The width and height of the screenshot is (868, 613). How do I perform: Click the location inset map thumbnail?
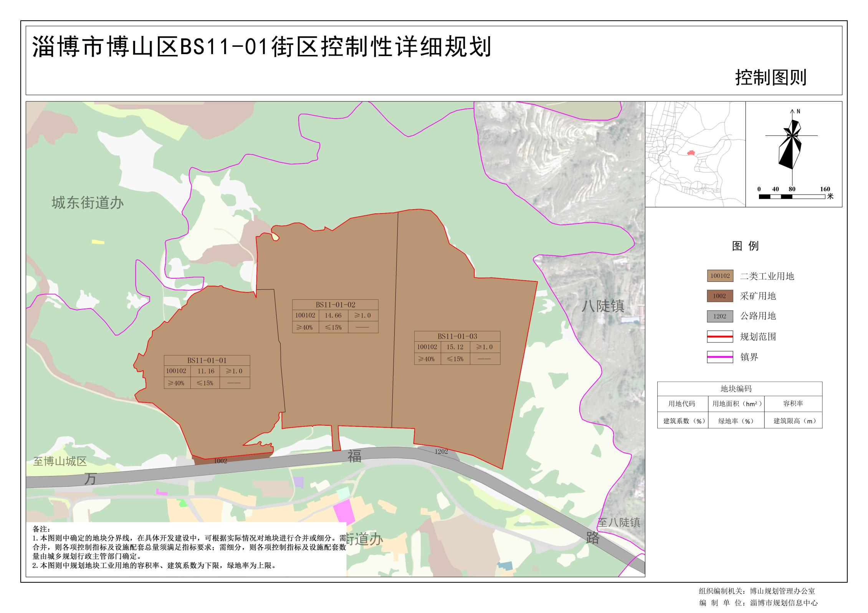[x=695, y=154]
